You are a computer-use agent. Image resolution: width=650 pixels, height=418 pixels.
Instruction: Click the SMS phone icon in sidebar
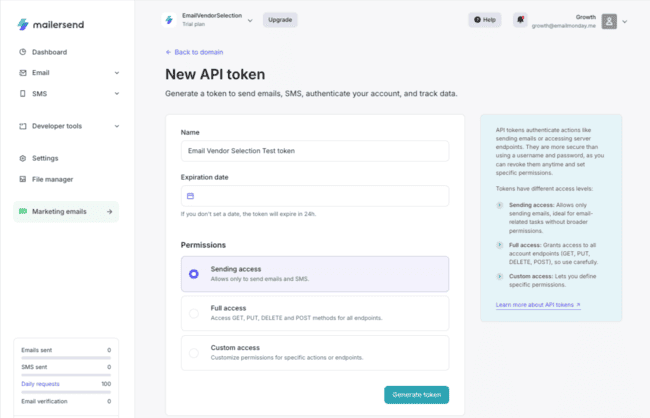click(x=23, y=93)
